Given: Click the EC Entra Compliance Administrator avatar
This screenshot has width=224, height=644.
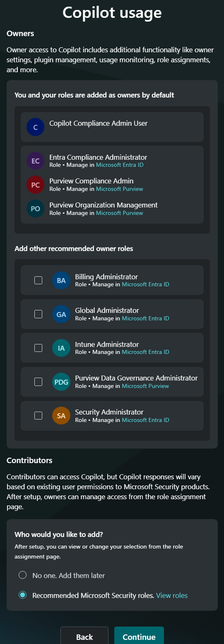Looking at the screenshot, I should click(35, 161).
